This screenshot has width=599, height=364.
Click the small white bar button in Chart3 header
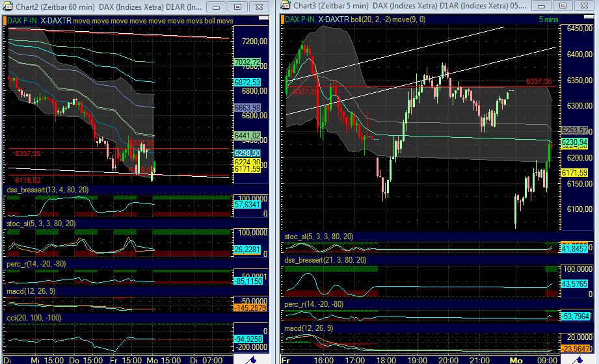point(589,17)
